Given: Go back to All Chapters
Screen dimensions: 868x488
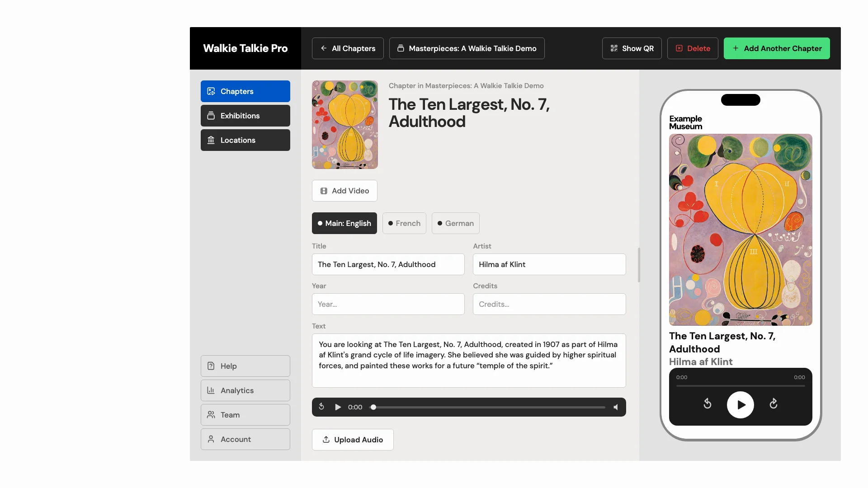Looking at the screenshot, I should tap(348, 48).
